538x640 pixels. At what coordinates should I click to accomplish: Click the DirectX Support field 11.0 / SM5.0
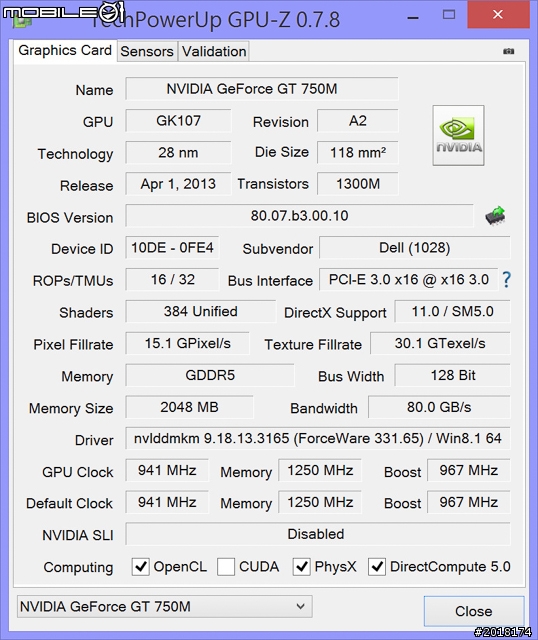coord(452,311)
